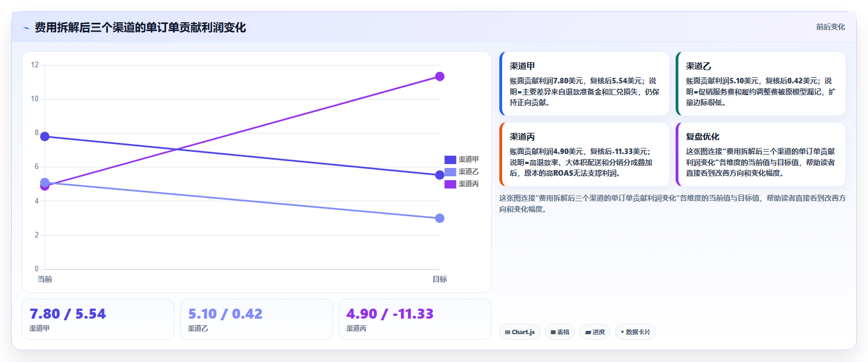Click the chart title 费用拆解后三个渠道的单订单贡献利润变化
868x362 pixels.
(140, 27)
